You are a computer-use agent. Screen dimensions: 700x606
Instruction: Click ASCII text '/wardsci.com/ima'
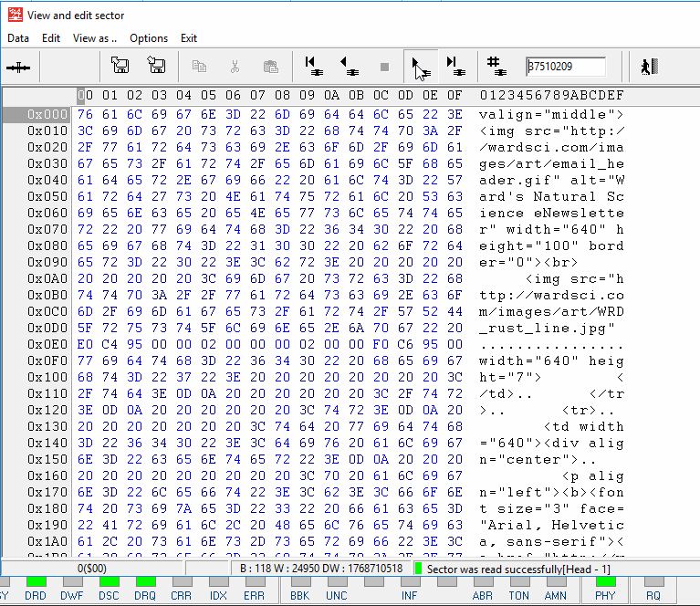[552, 147]
